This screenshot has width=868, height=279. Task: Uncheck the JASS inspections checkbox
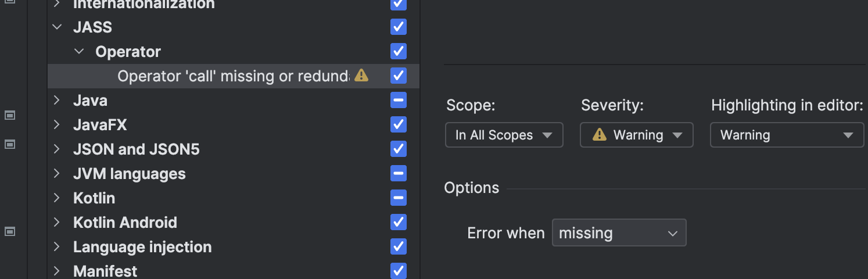399,27
